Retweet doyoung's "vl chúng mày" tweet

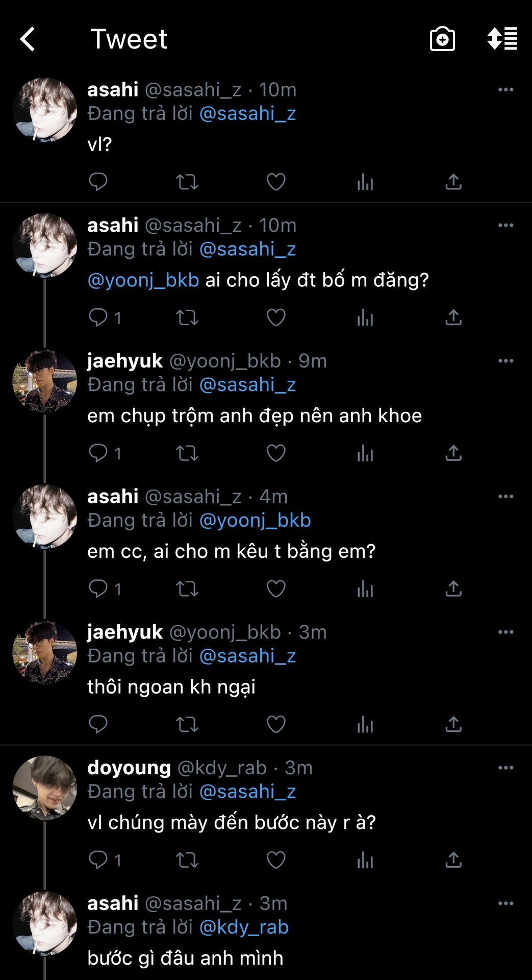[x=187, y=860]
